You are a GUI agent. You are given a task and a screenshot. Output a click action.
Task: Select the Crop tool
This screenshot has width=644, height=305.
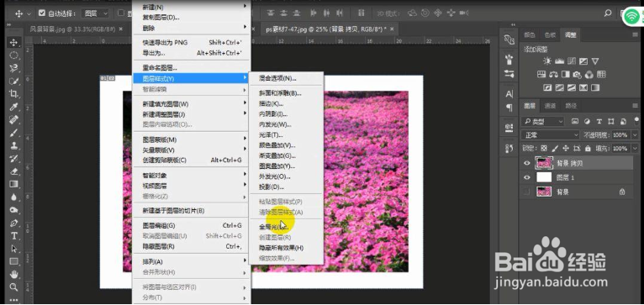pyautogui.click(x=14, y=93)
